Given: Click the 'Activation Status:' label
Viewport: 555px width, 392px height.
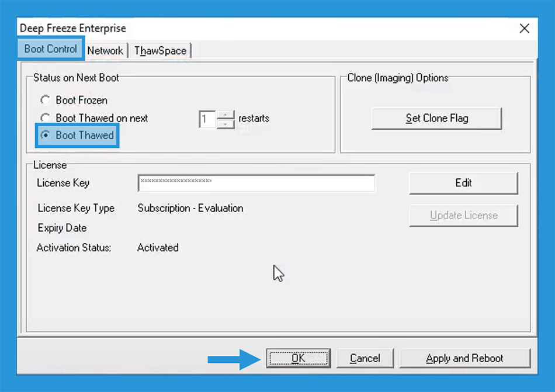Looking at the screenshot, I should pos(74,248).
